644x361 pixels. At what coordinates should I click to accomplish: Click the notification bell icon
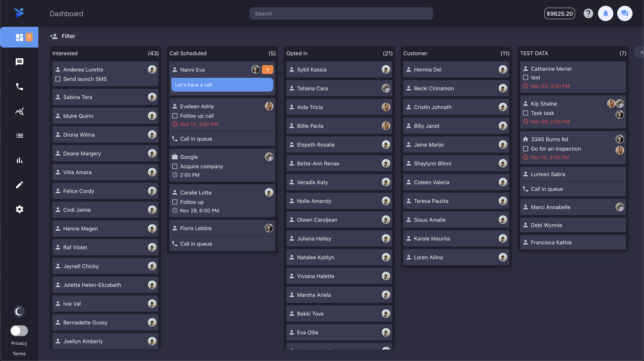tap(605, 13)
